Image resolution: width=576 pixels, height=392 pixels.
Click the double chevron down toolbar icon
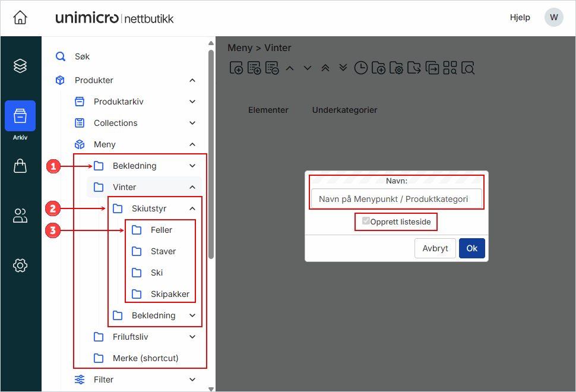[343, 68]
